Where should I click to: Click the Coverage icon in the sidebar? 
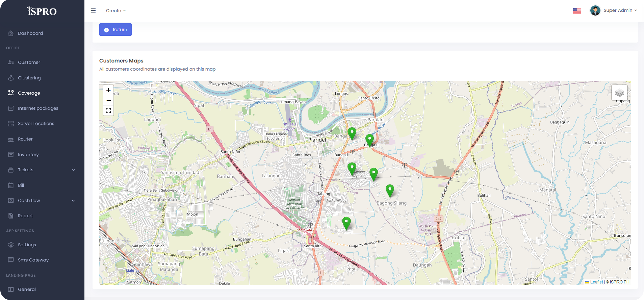11,93
